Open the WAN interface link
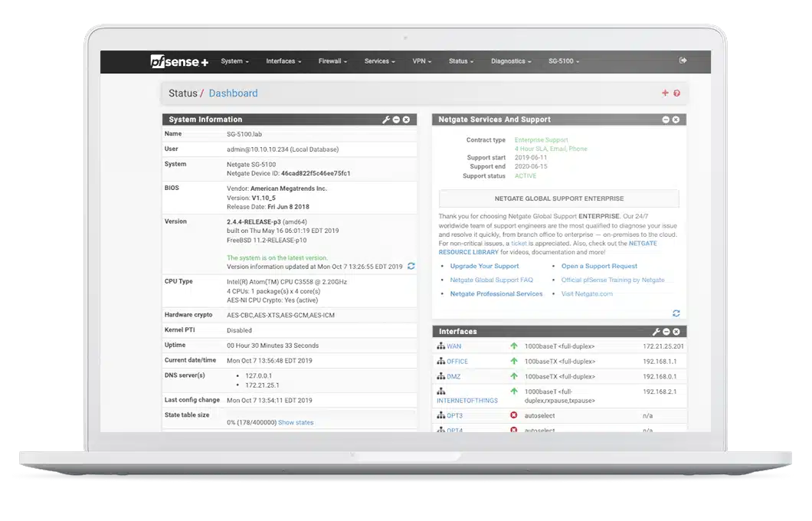The height and width of the screenshot is (521, 812). click(x=453, y=346)
